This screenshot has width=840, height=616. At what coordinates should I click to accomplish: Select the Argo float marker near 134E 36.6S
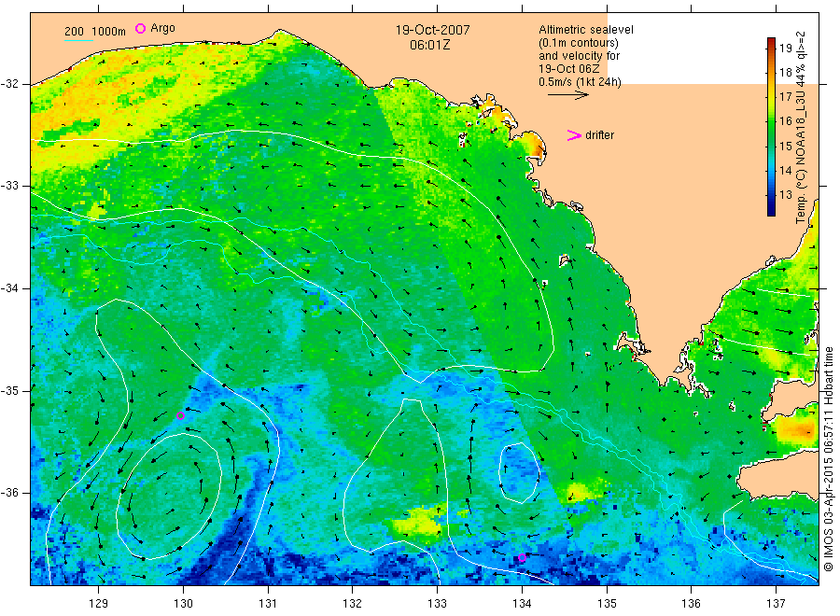pos(522,557)
